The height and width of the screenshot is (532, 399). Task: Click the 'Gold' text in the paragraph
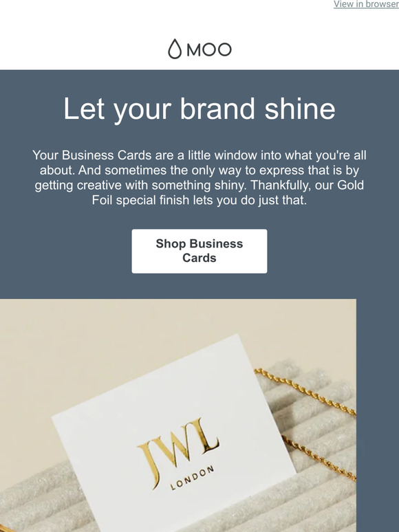(350, 186)
